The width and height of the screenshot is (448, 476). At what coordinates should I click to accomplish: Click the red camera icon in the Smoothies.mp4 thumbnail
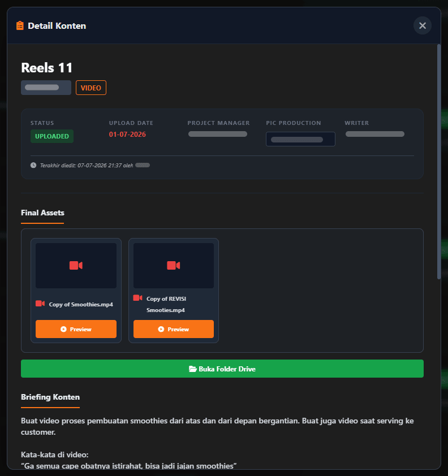76,266
